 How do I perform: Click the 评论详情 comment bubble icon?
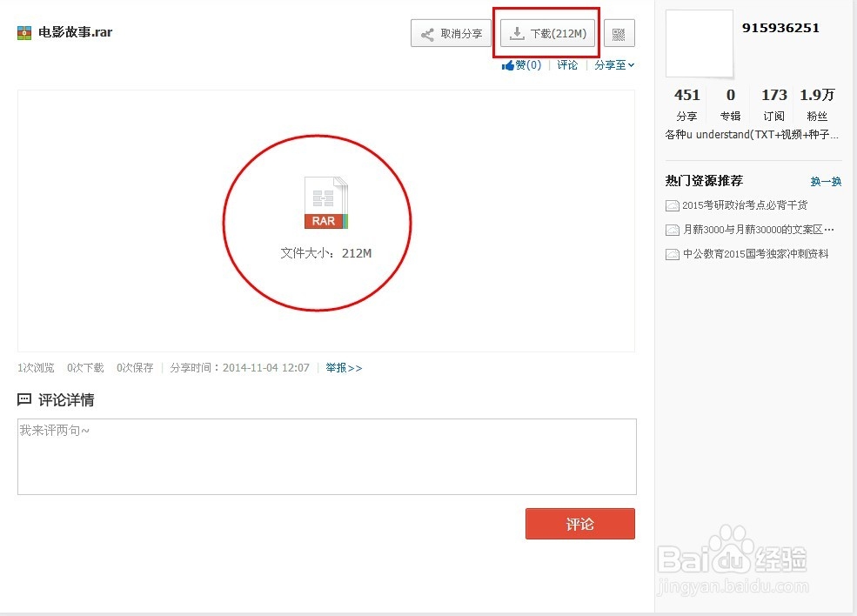tap(24, 399)
